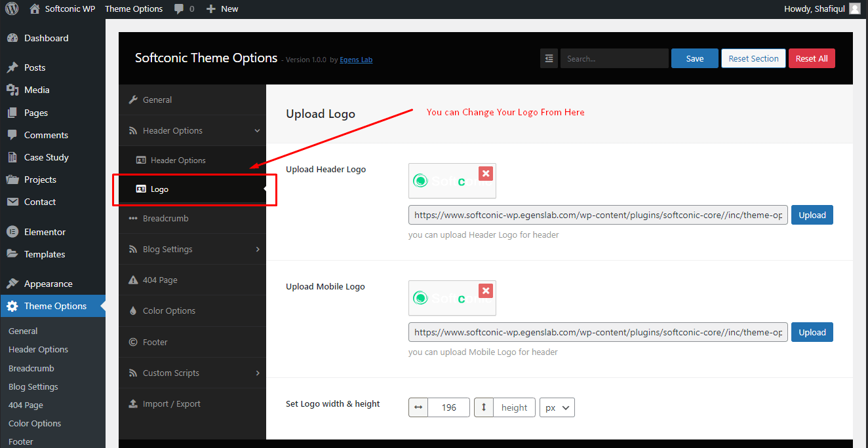Upload a new header logo
The image size is (868, 448).
click(812, 215)
